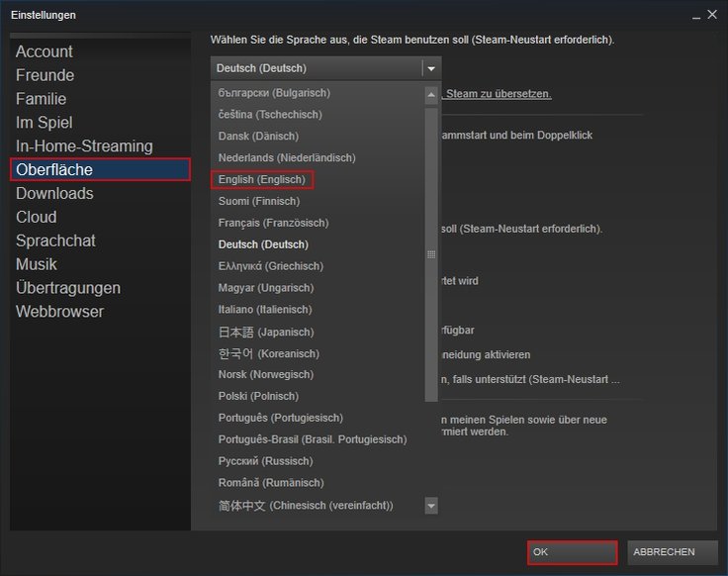The height and width of the screenshot is (576, 728).
Task: Choose Português (Portugiesisch) language
Action: (318, 418)
